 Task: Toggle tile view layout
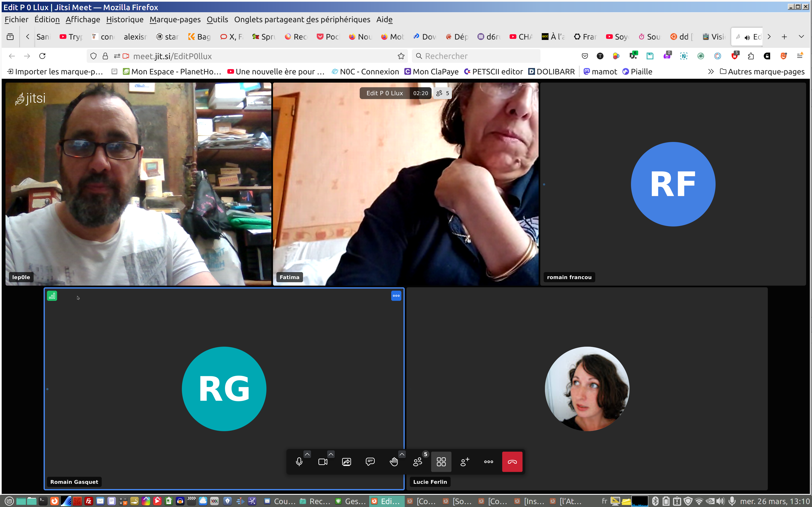coord(441,462)
